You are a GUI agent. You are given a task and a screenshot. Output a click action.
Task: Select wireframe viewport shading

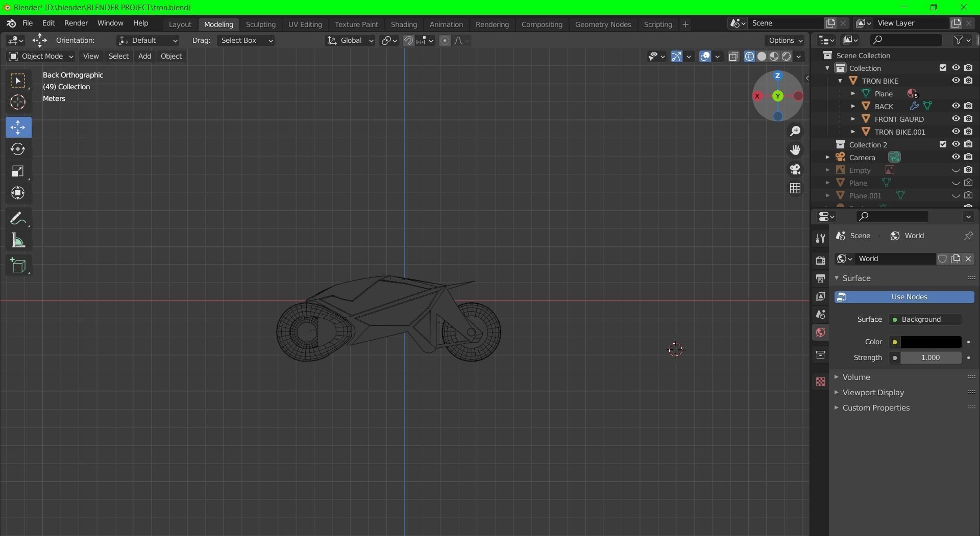[749, 57]
